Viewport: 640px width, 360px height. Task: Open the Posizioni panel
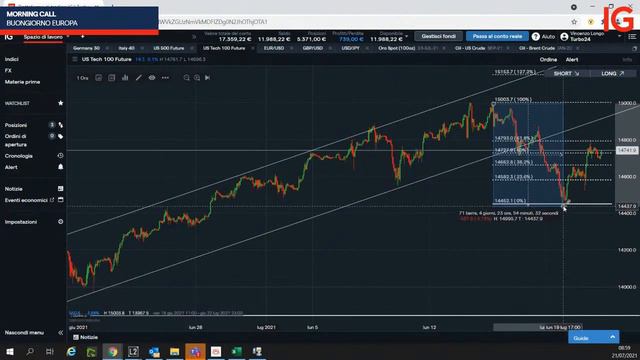16,125
